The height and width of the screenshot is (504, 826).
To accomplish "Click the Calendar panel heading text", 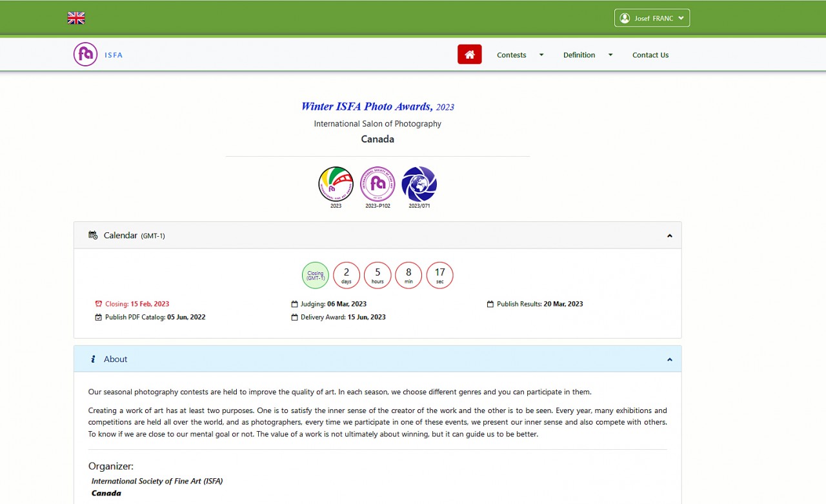I will tap(134, 236).
